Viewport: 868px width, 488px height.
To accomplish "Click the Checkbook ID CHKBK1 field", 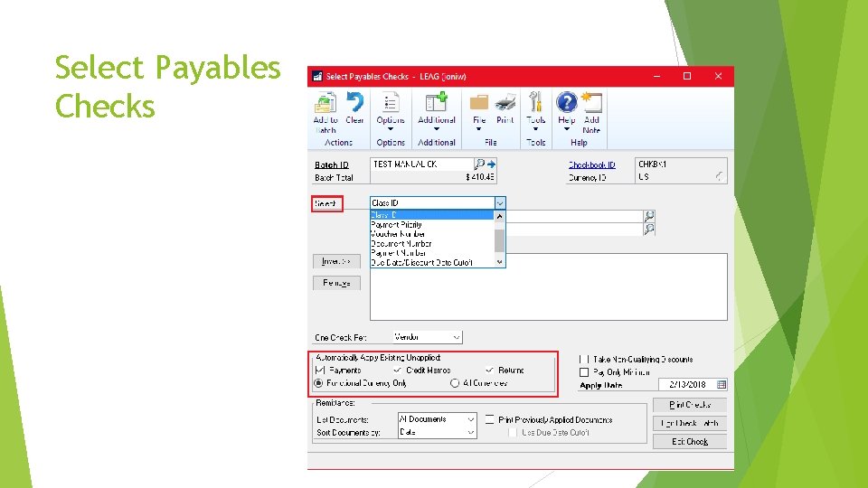I will [680, 164].
